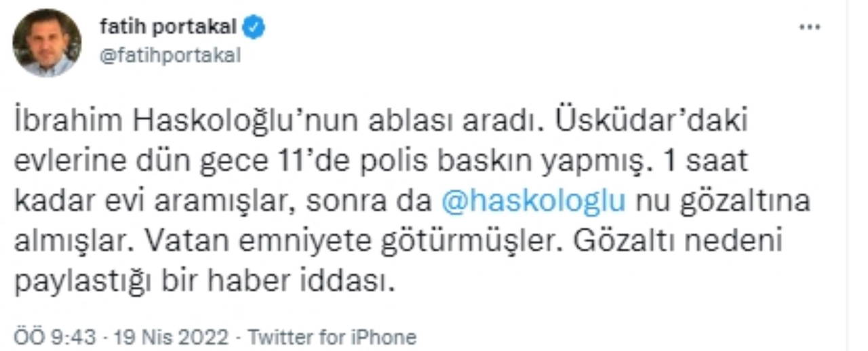This screenshot has width=868, height=351.
Task: Click the phrase paylaştığı bir haber iddası
Action: coord(203,282)
